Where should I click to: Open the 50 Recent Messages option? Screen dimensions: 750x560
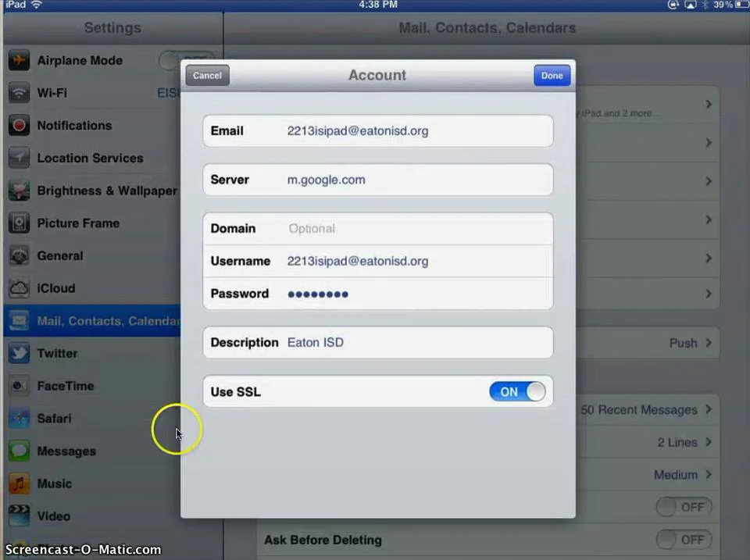646,410
